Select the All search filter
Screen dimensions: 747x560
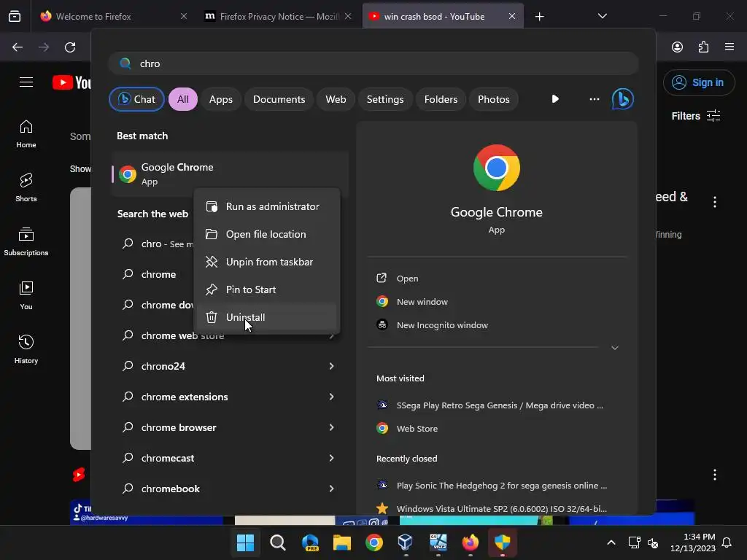[183, 99]
